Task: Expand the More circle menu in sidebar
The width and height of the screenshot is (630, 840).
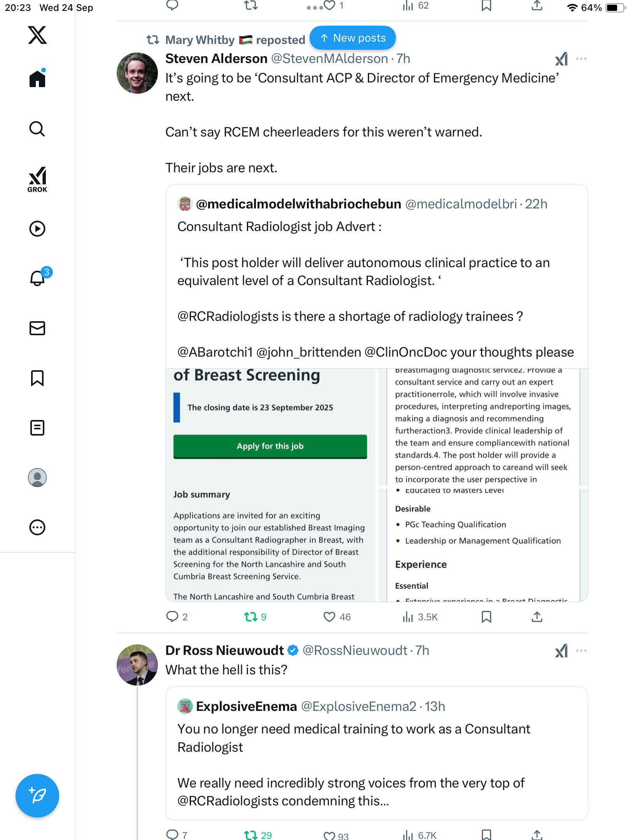Action: [37, 527]
